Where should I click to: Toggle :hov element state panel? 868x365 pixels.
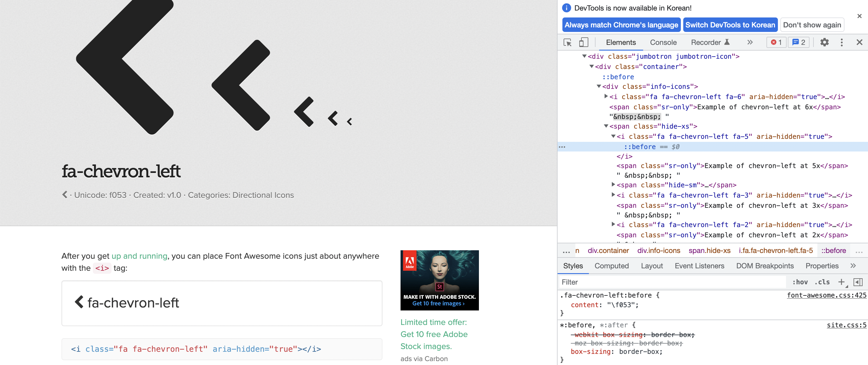tap(800, 282)
